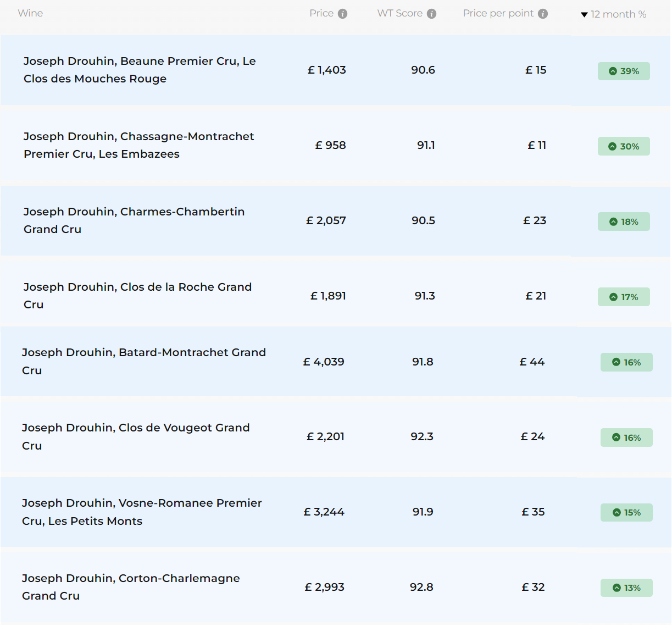The width and height of the screenshot is (672, 626).
Task: Open Beaune Premier Cru Clos des Mouches Rouge
Action: coord(139,70)
